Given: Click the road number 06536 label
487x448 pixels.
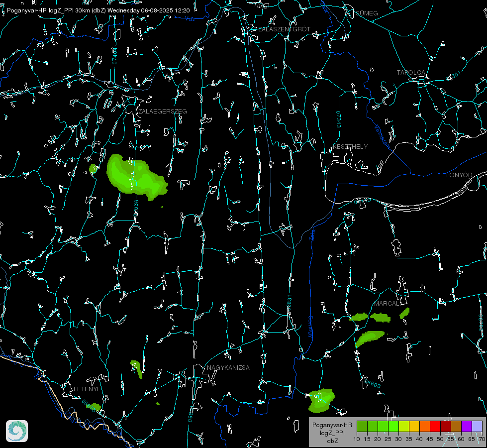Looking at the screenshot, I should 136,208.
